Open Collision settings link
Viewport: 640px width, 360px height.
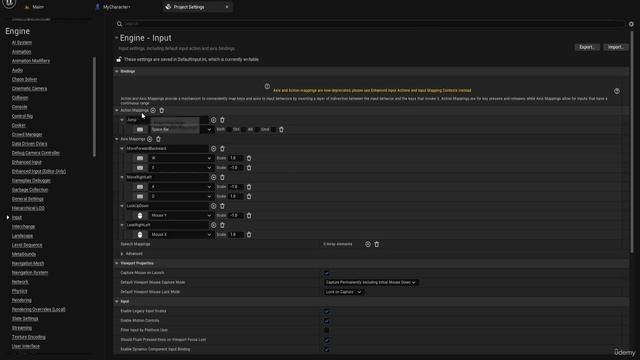(x=20, y=98)
